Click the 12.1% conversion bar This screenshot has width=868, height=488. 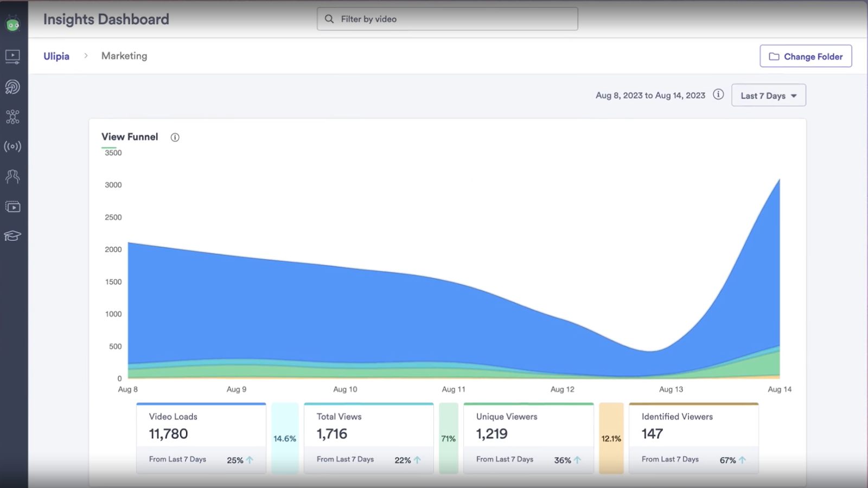click(611, 438)
